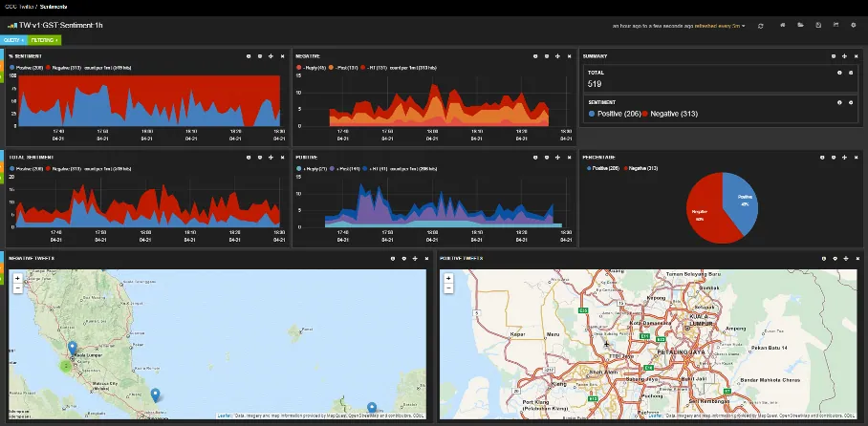Click the refresh icon beside time range

click(x=761, y=26)
